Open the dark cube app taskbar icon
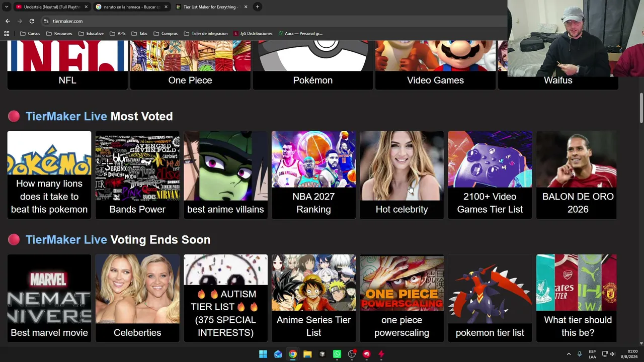The image size is (644, 362). point(322,354)
